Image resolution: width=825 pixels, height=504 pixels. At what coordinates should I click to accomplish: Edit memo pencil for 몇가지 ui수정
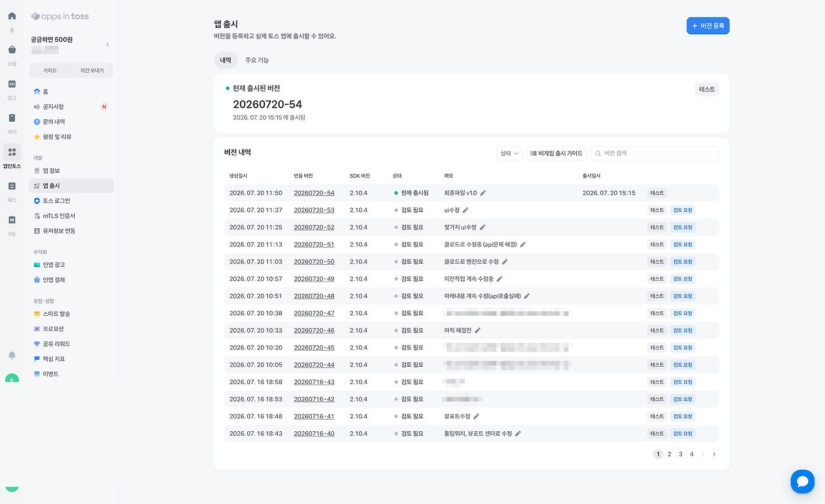[482, 227]
